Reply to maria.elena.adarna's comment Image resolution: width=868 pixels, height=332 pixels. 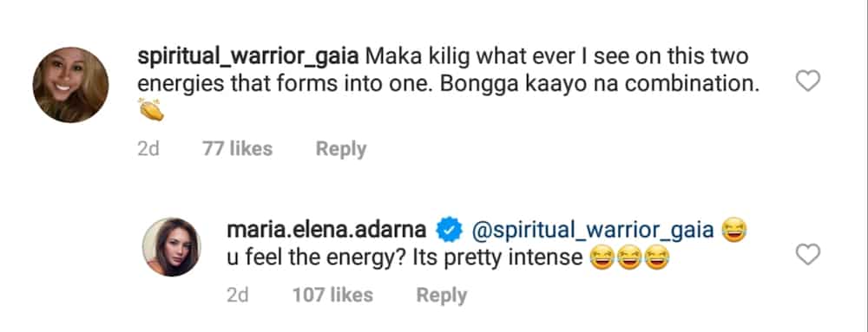coord(441,296)
